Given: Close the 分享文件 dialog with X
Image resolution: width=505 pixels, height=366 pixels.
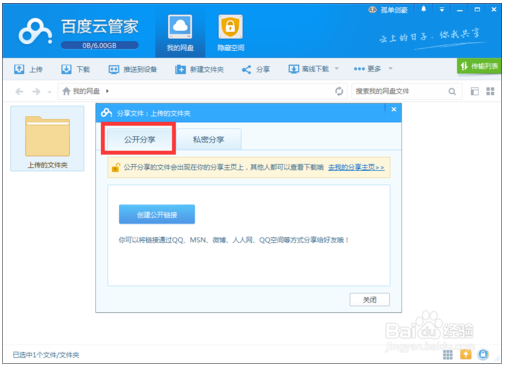Looking at the screenshot, I should pyautogui.click(x=394, y=109).
